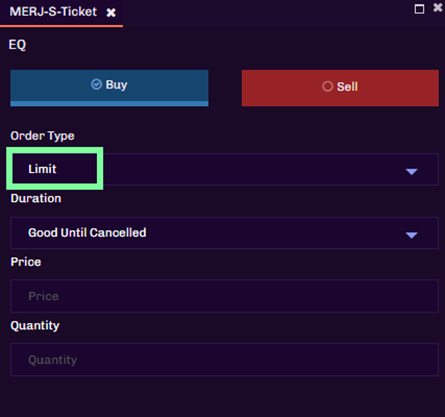445x417 pixels.
Task: Maximize the ticket panel
Action: pos(419,9)
